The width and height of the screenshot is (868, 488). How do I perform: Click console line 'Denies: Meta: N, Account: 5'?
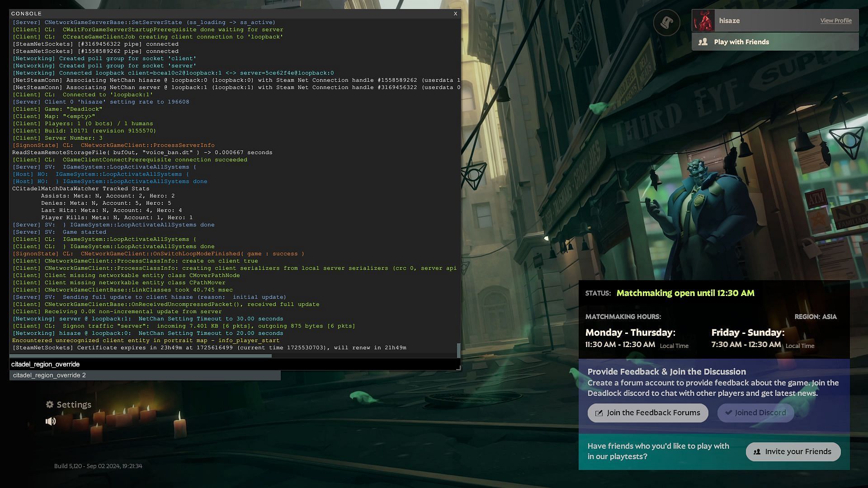pos(106,203)
